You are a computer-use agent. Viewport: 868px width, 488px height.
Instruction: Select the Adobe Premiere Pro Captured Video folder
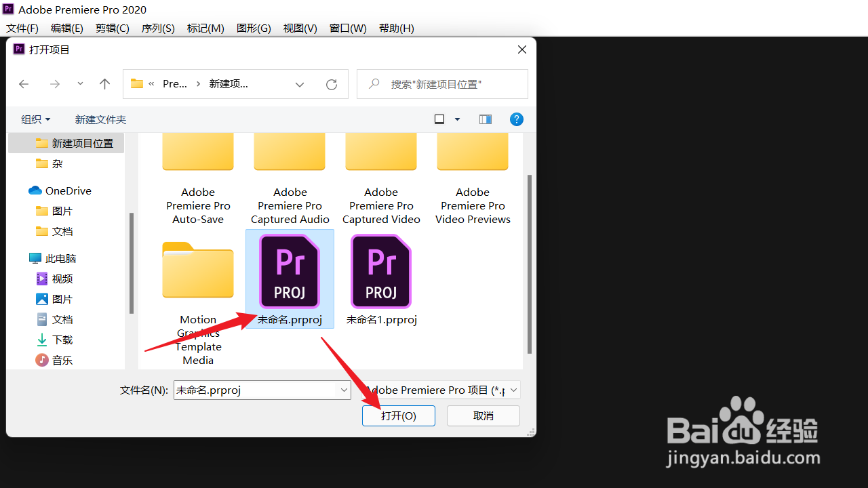coord(381,180)
